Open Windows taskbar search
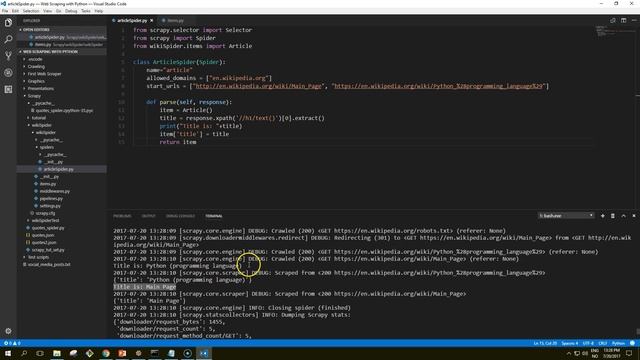640x360 pixels. click(x=24, y=353)
